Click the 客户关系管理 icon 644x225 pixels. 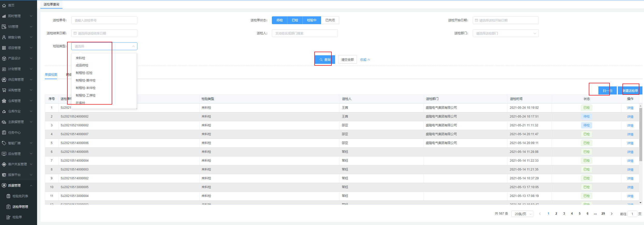pyautogui.click(x=4, y=164)
